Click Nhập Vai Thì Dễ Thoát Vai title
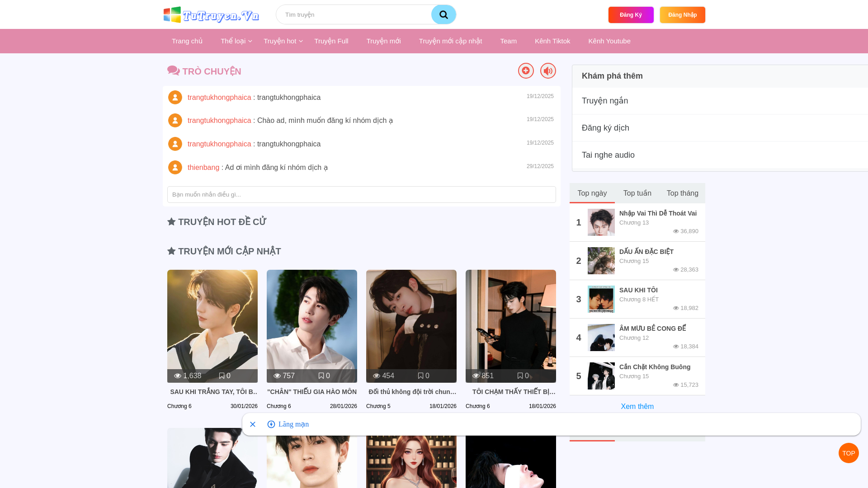The image size is (868, 488). [x=658, y=213]
